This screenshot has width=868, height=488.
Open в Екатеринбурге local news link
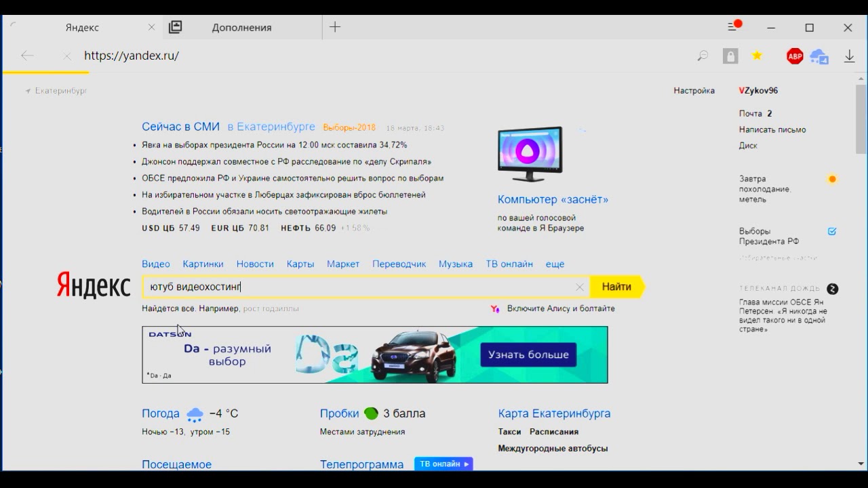click(x=271, y=127)
